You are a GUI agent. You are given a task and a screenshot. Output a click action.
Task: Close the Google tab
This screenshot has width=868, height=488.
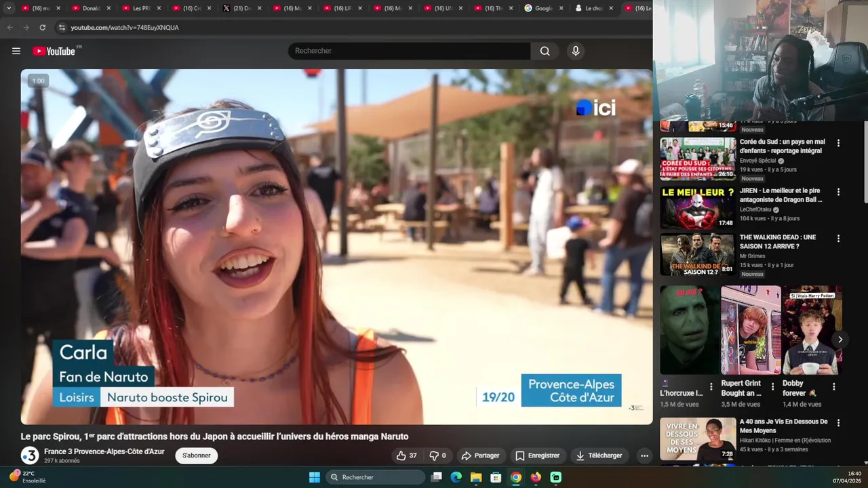[561, 8]
